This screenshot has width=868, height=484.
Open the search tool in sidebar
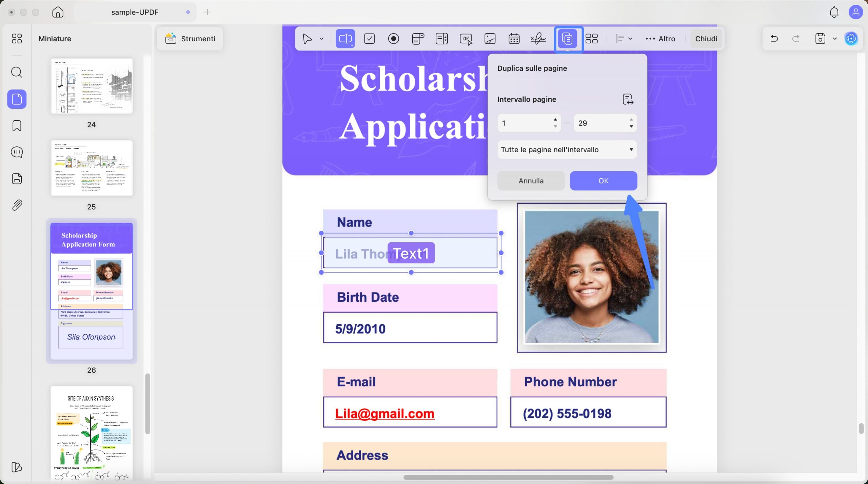[17, 72]
